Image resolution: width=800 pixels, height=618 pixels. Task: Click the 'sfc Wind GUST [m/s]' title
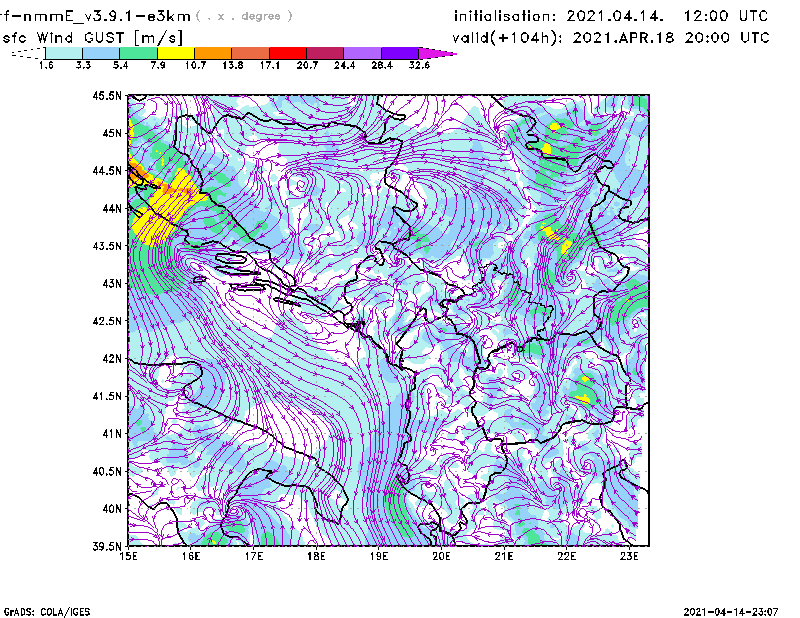click(92, 38)
